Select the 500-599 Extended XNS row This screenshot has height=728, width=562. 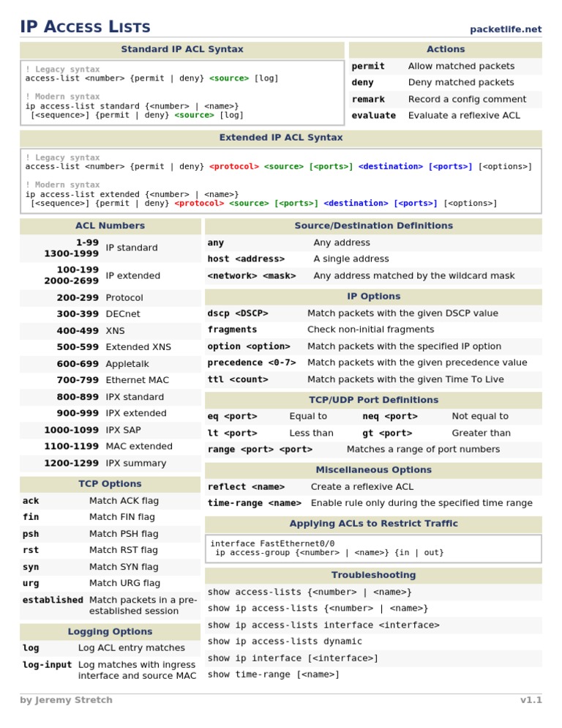tap(110, 347)
